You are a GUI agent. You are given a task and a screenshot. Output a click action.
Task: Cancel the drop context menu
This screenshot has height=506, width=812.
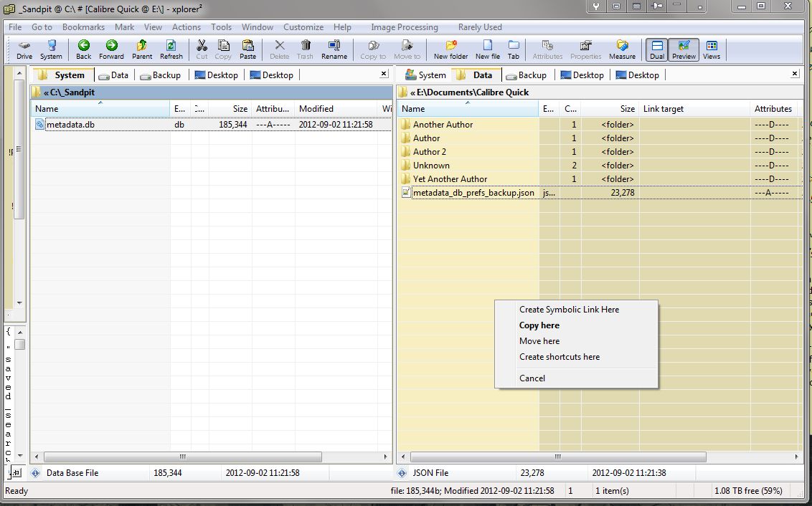(532, 378)
